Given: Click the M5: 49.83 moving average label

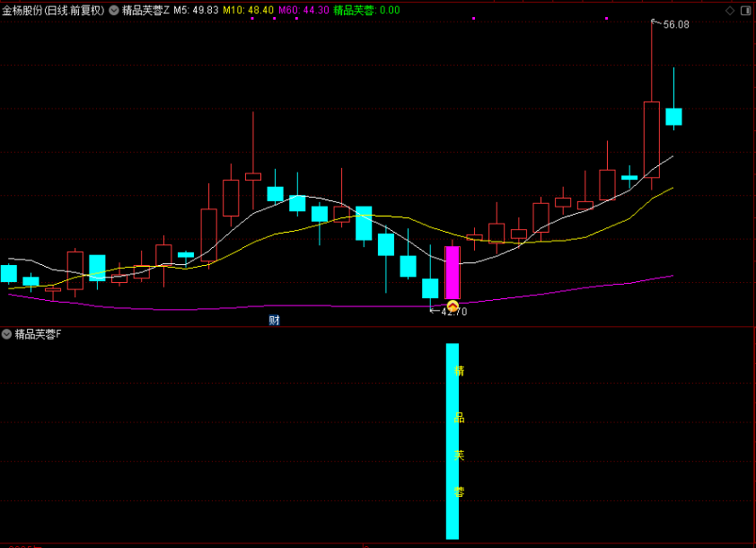Looking at the screenshot, I should pos(196,11).
